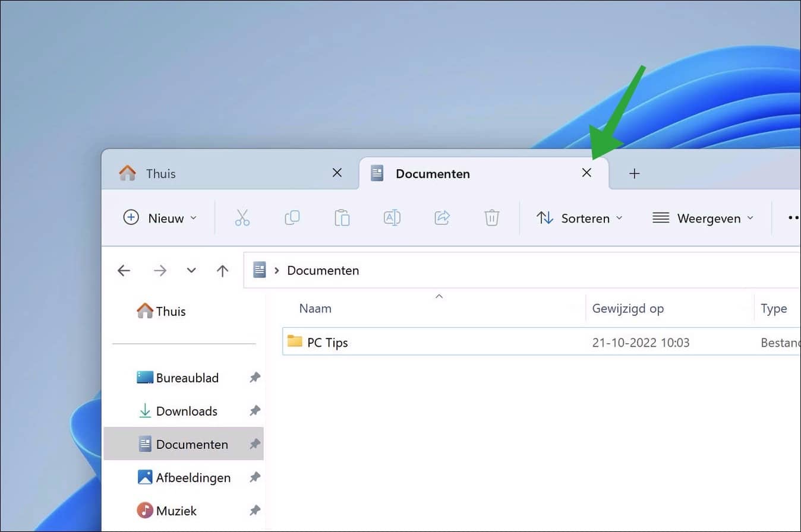
Task: Open the PC Tips folder
Action: tap(327, 342)
